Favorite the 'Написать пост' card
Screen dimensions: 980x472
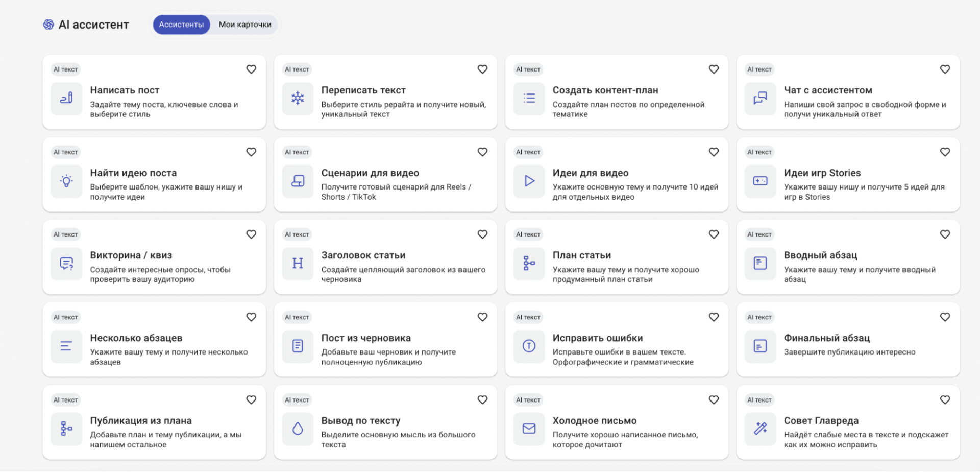point(251,69)
